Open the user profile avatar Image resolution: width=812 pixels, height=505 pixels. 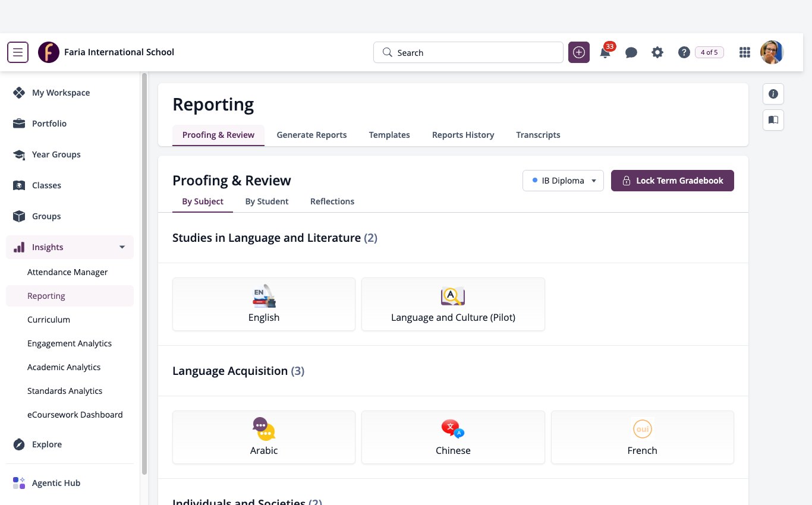tap(772, 52)
